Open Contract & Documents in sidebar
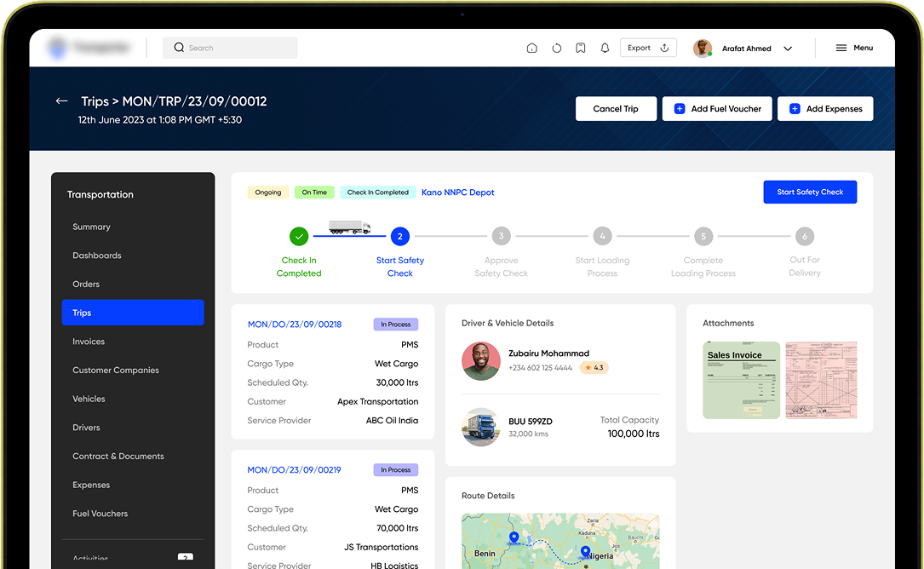924x569 pixels. click(x=118, y=457)
